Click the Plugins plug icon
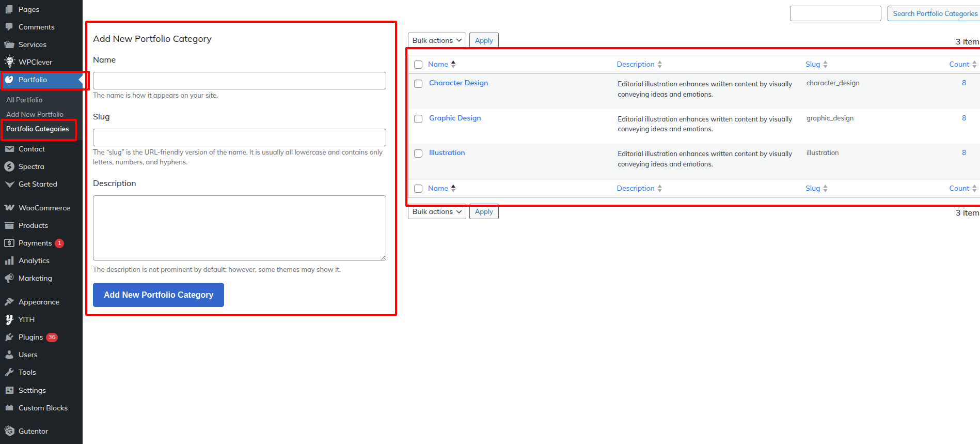 click(9, 337)
